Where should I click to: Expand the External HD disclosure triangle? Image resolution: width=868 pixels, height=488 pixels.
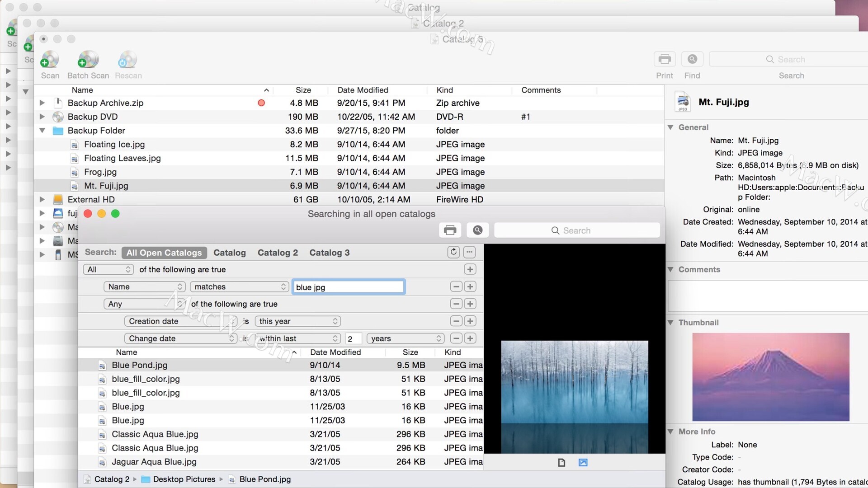pyautogui.click(x=42, y=199)
